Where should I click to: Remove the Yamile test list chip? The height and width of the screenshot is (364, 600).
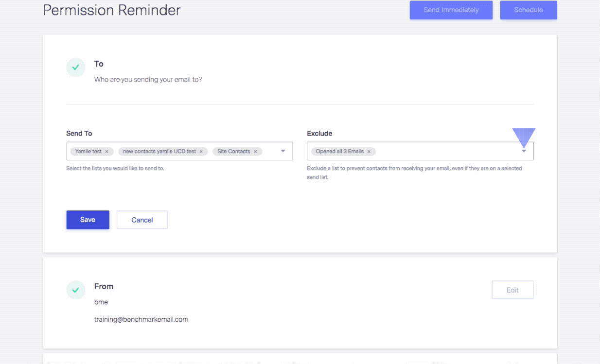tap(106, 152)
